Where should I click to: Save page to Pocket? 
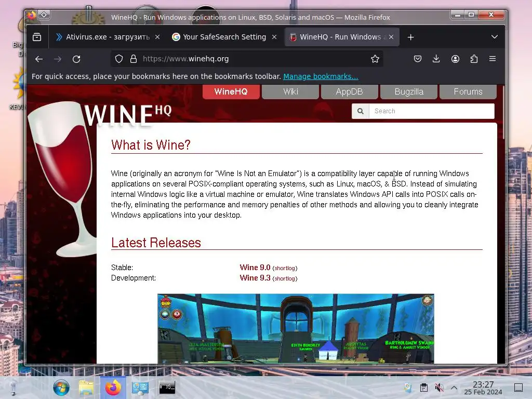418,59
